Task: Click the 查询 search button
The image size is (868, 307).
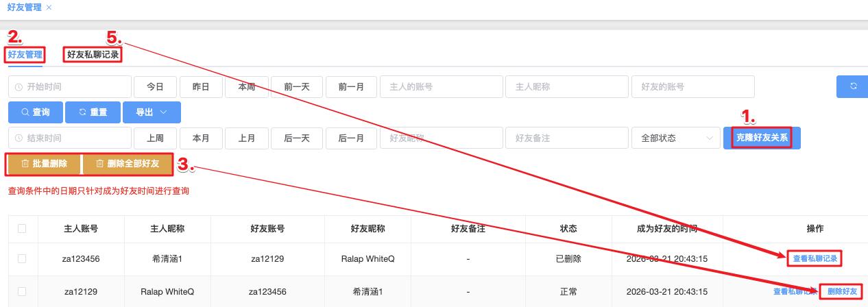Action: (35, 112)
